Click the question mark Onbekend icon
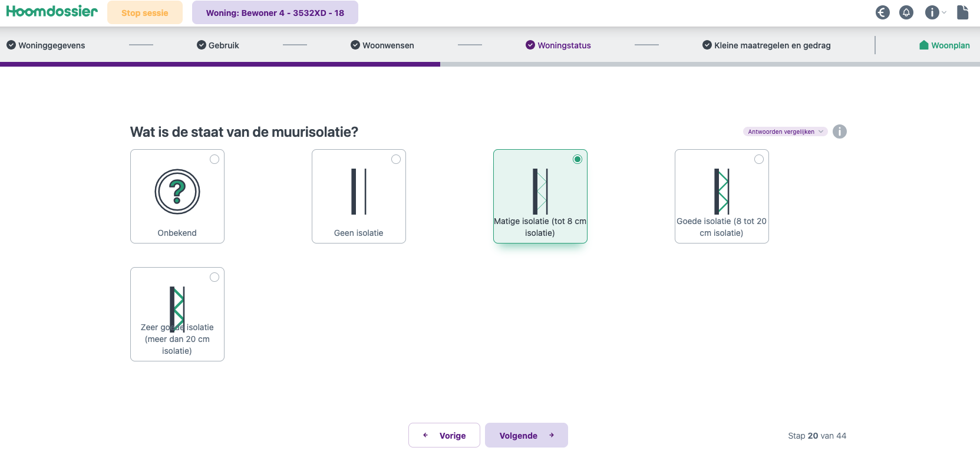The width and height of the screenshot is (980, 454). pos(177,192)
